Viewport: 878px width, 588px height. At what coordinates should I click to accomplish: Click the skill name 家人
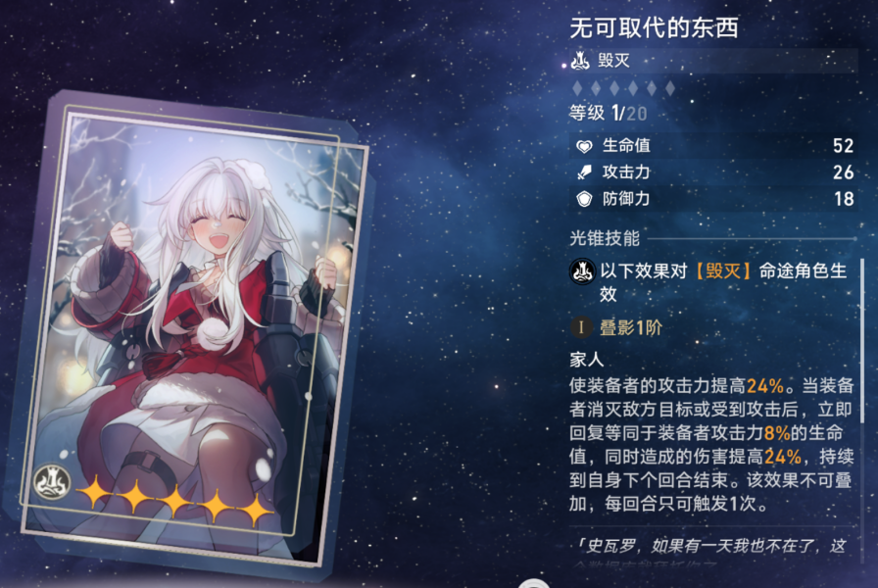pos(586,360)
